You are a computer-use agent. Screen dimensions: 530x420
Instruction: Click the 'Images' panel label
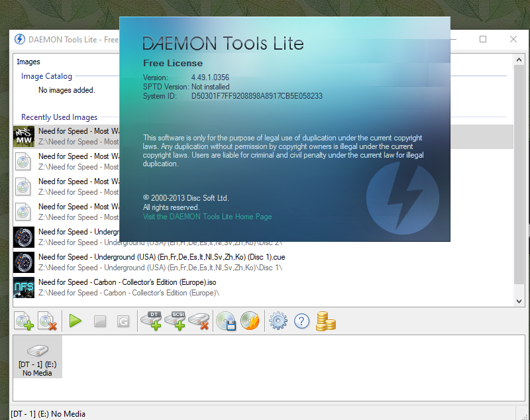tap(28, 62)
